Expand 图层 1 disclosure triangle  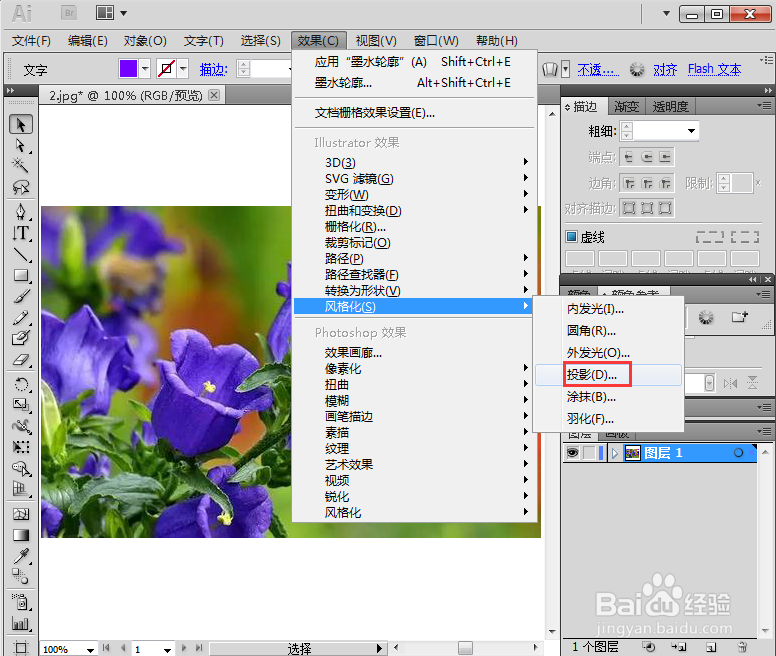coord(615,453)
